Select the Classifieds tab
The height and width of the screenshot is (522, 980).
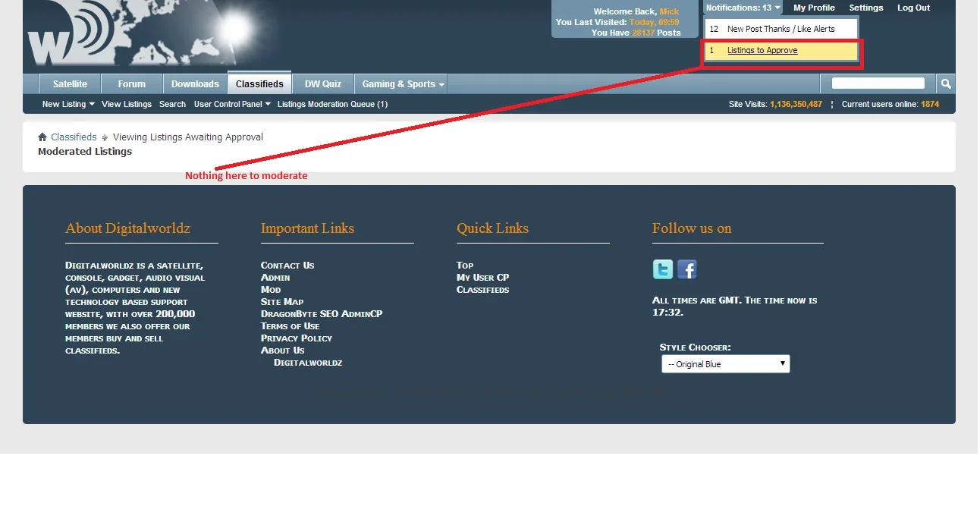click(259, 83)
